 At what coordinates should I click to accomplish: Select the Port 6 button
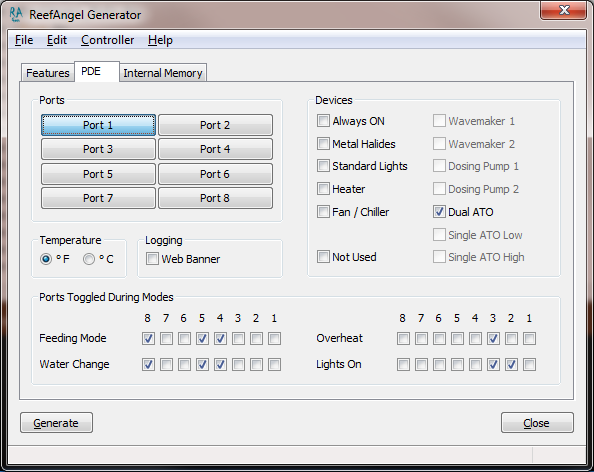(215, 174)
